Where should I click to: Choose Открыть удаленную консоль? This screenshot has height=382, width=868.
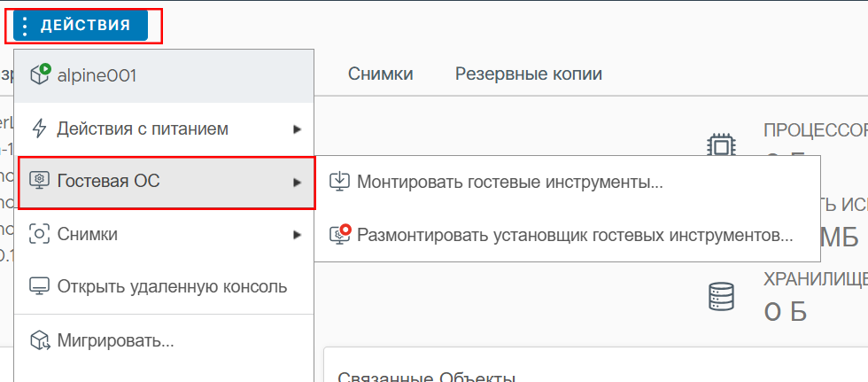pyautogui.click(x=164, y=287)
